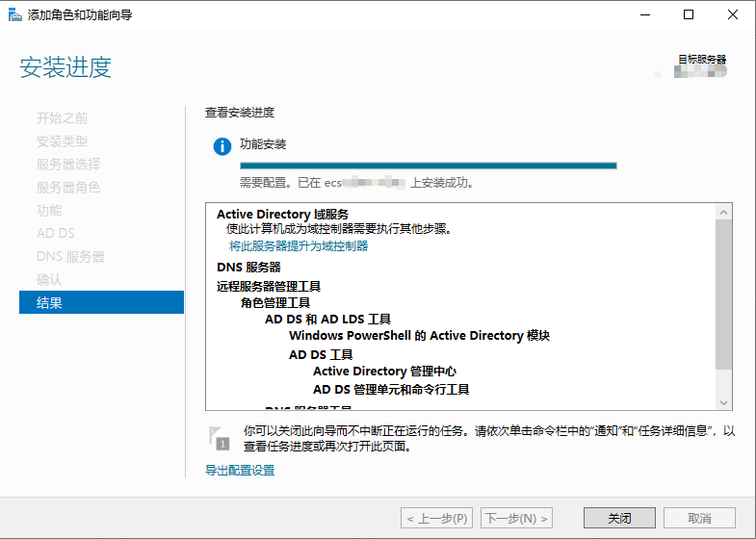
Task: Select the Active Directory 管理中心 entry
Action: click(384, 372)
